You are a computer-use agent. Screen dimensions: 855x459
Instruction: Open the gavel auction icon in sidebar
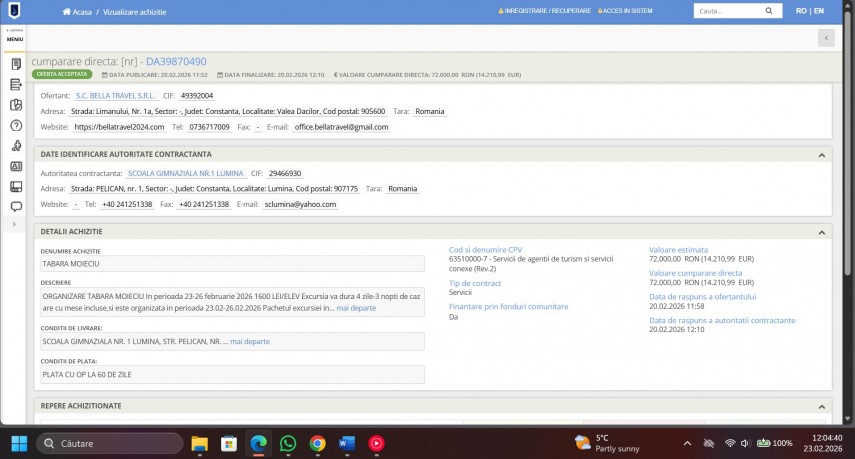point(15,146)
